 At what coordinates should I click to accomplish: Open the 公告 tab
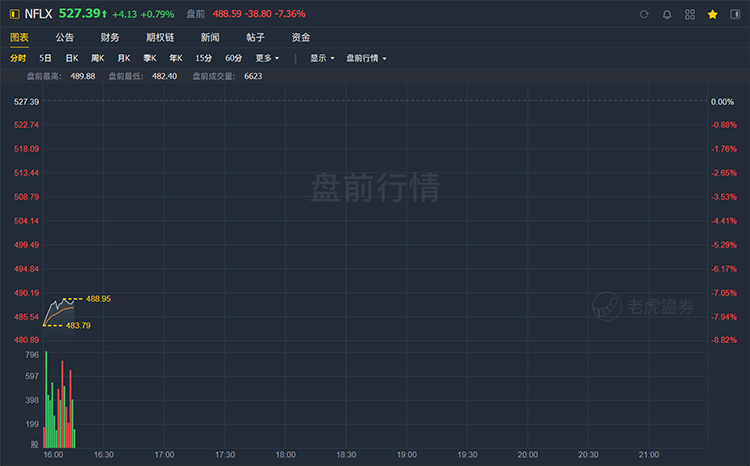pos(65,37)
